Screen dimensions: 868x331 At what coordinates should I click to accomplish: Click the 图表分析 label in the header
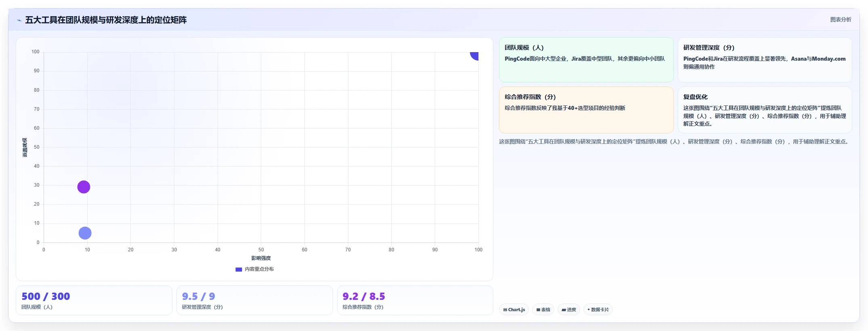coord(841,19)
